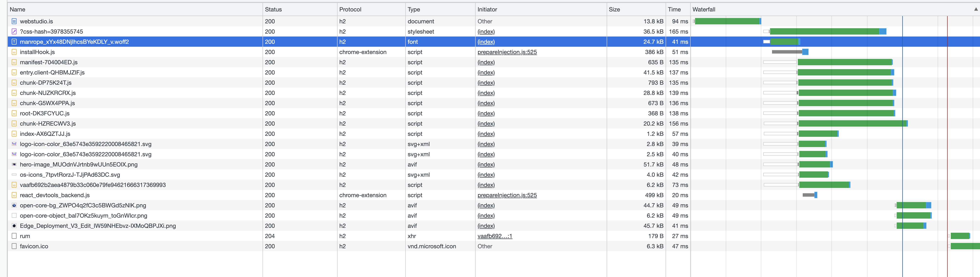Screen dimensions: 980x277
Task: Click the image icon beside hero-image PNG
Action: click(x=14, y=165)
